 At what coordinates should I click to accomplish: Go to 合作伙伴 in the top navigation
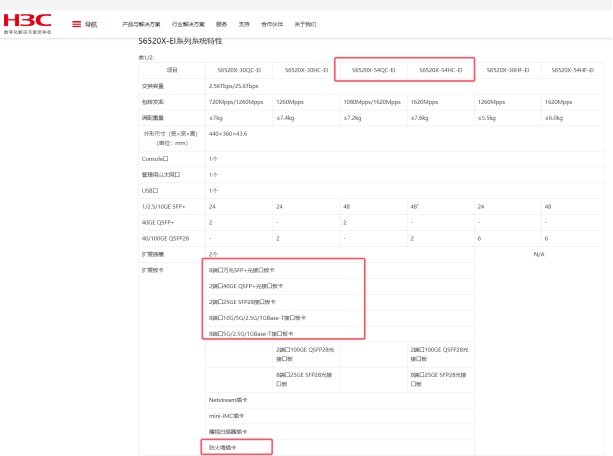coord(271,23)
